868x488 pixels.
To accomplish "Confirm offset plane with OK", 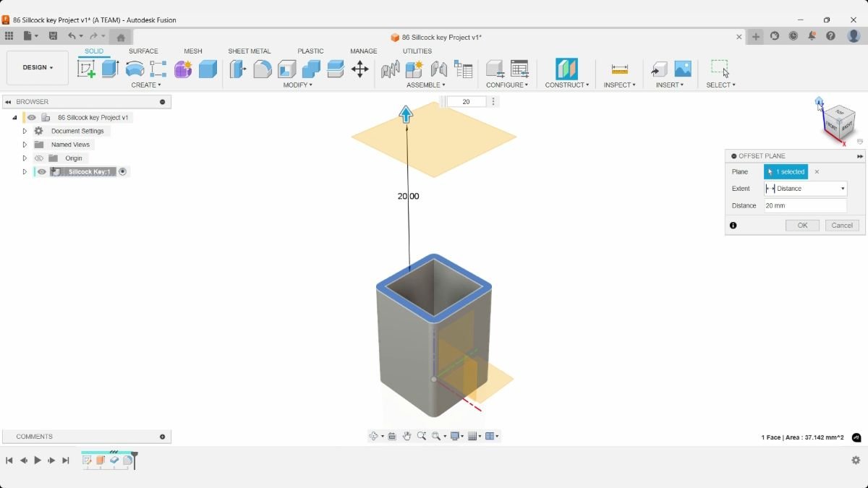I will pyautogui.click(x=802, y=226).
